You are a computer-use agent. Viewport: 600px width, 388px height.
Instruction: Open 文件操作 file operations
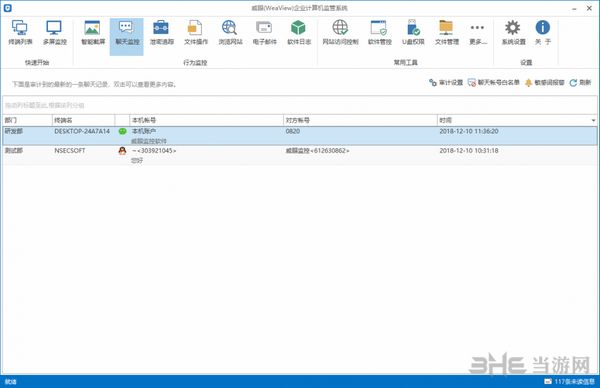click(x=196, y=33)
